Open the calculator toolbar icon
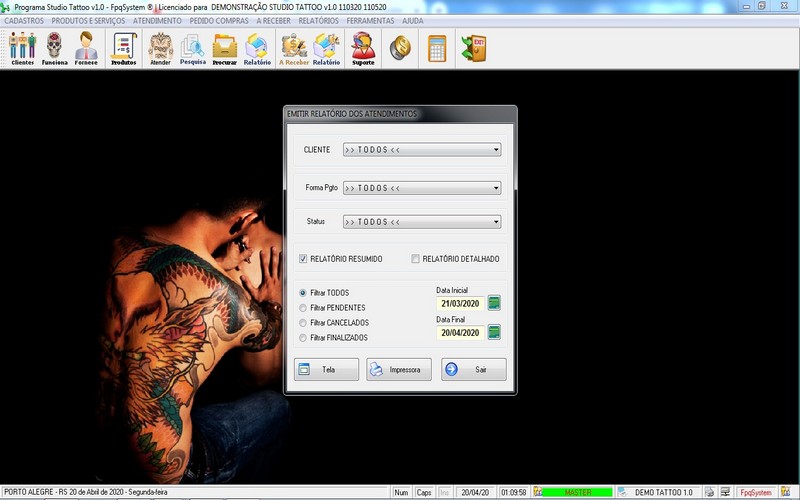Screen dimensions: 800x500 pos(437,48)
